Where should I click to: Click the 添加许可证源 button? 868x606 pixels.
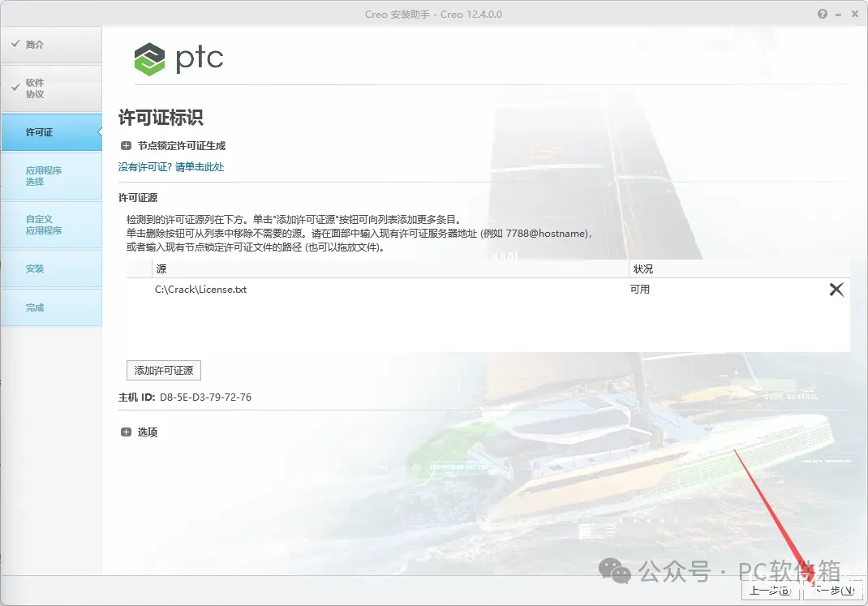(164, 371)
